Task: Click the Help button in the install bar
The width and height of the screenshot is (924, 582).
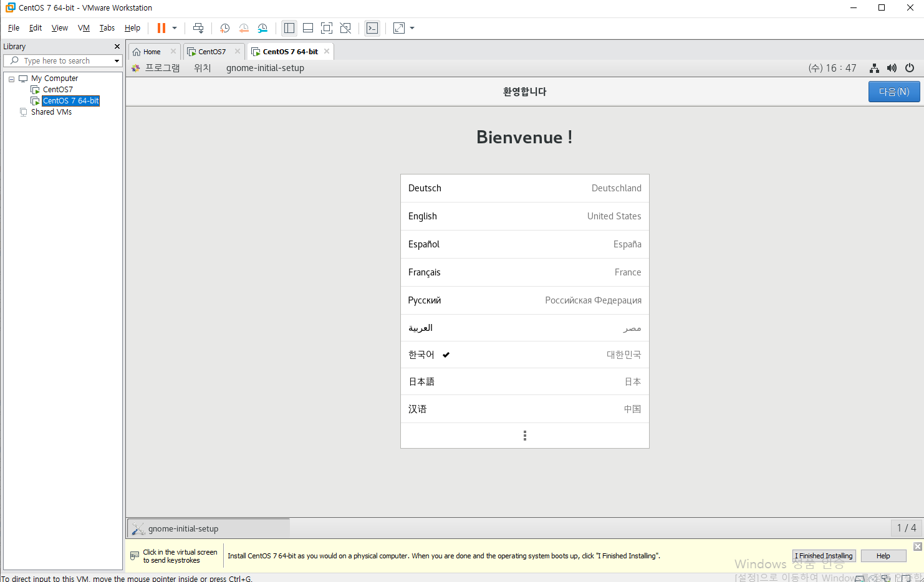Action: point(883,556)
